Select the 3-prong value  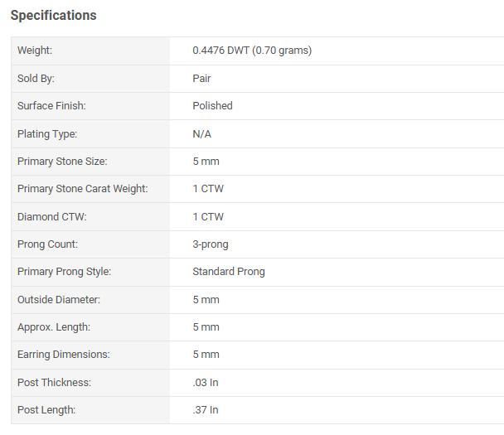(x=211, y=244)
